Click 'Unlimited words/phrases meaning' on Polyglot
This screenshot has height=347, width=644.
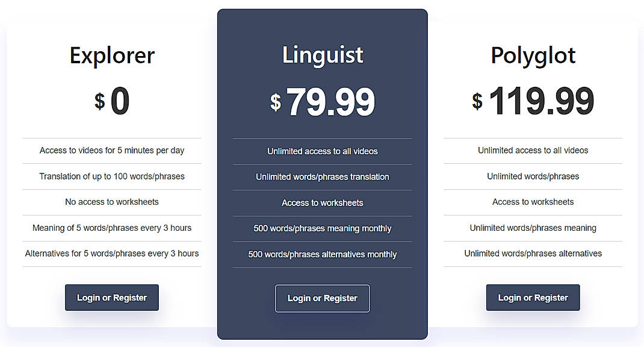[x=533, y=228]
